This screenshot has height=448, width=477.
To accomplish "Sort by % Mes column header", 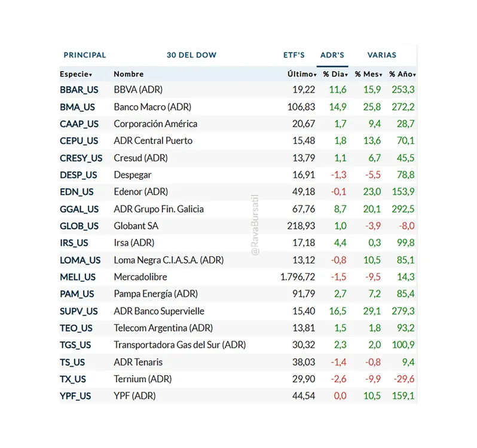I will point(367,74).
